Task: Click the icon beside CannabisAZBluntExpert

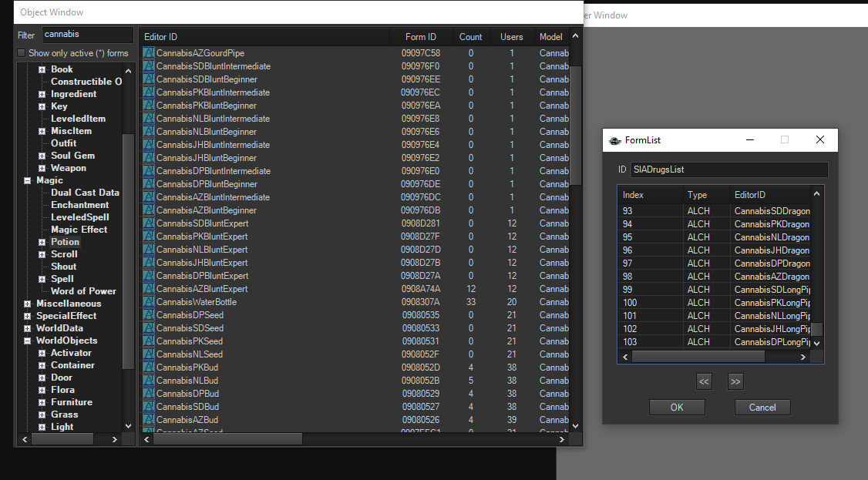Action: click(x=148, y=289)
